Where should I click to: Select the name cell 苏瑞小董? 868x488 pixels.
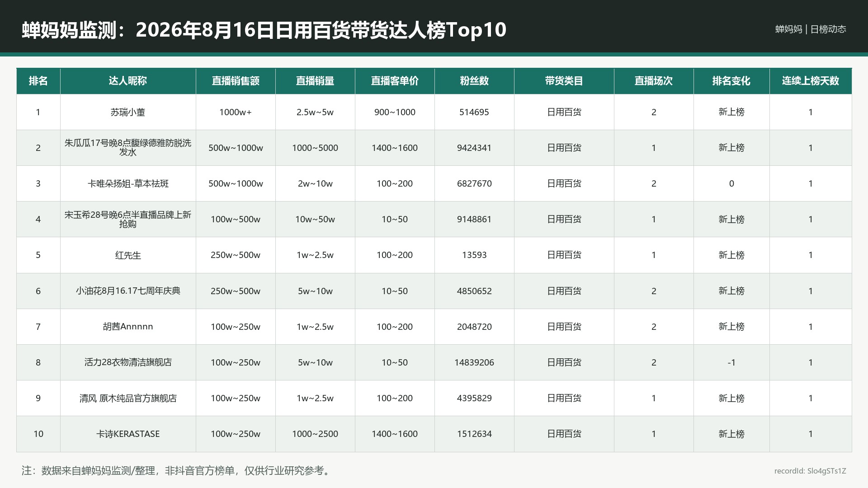click(128, 112)
